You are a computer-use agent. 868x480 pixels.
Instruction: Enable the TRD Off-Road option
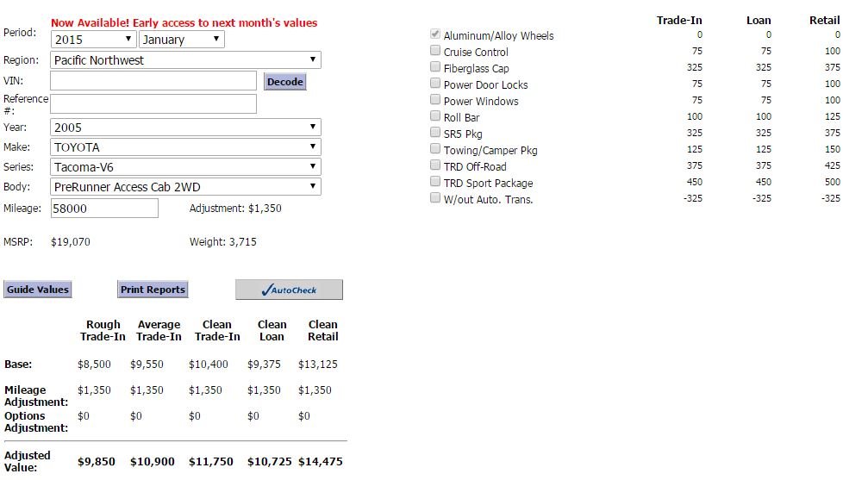[435, 165]
